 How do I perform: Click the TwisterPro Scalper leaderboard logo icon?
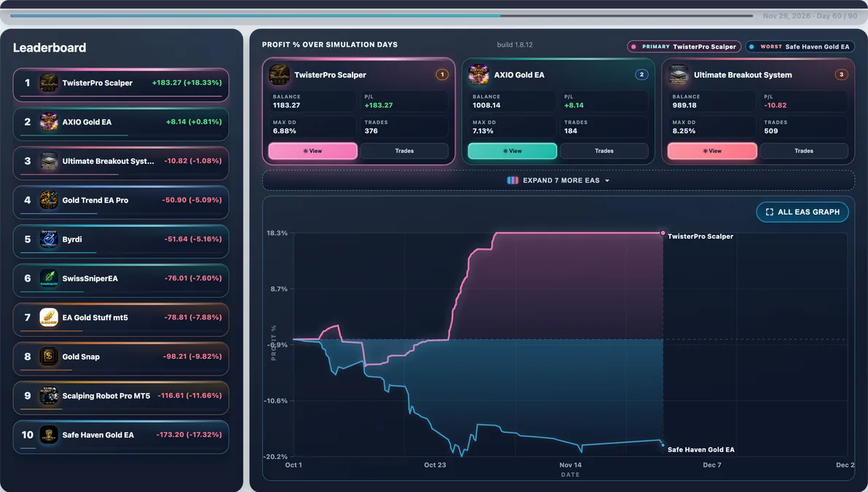pyautogui.click(x=49, y=83)
